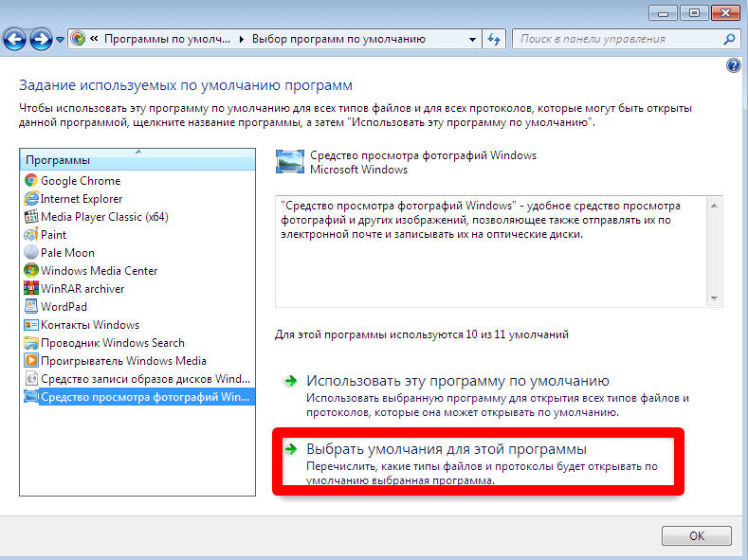Click Выбор программ по умолчанию breadcrumb
This screenshot has width=748, height=560.
click(338, 39)
